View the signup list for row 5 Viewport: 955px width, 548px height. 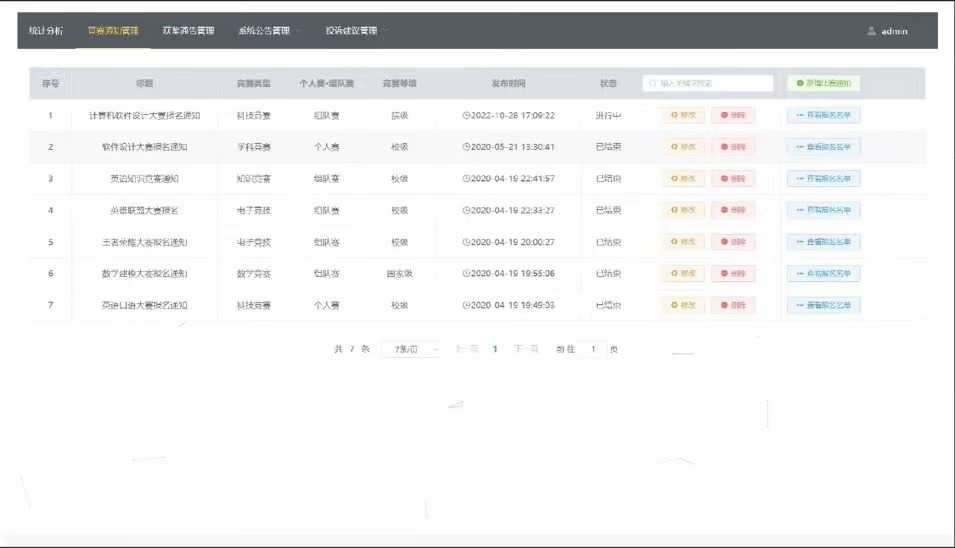pos(823,242)
